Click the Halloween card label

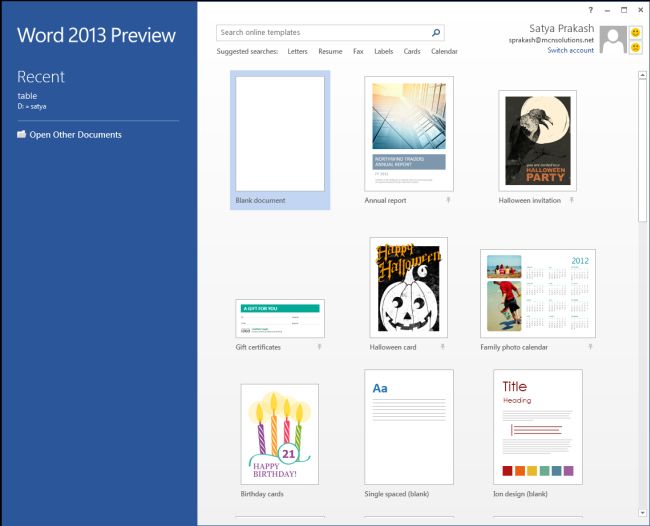coord(393,347)
